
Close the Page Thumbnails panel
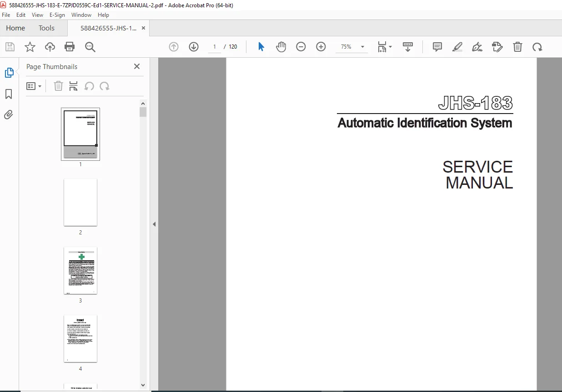click(x=137, y=66)
